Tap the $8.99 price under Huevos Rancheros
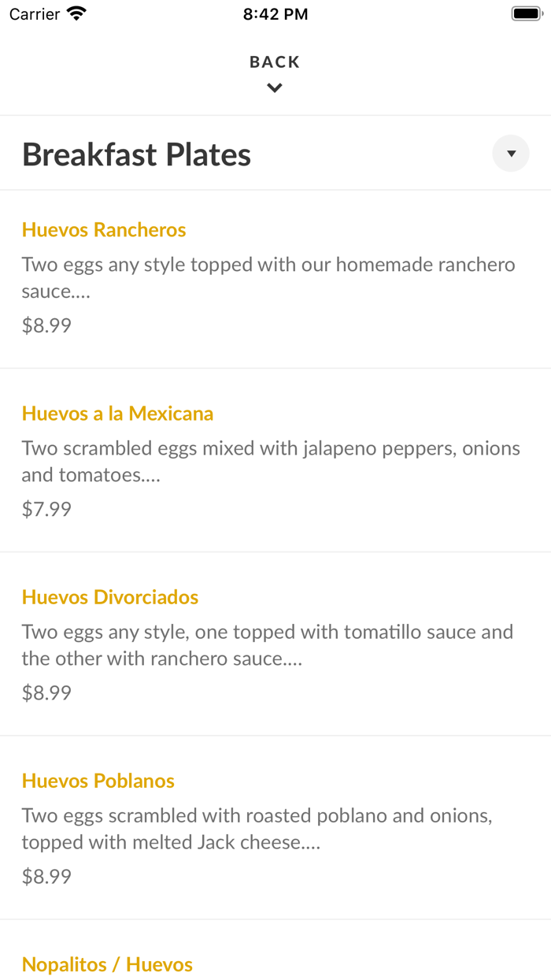The height and width of the screenshot is (980, 551). coord(46,325)
